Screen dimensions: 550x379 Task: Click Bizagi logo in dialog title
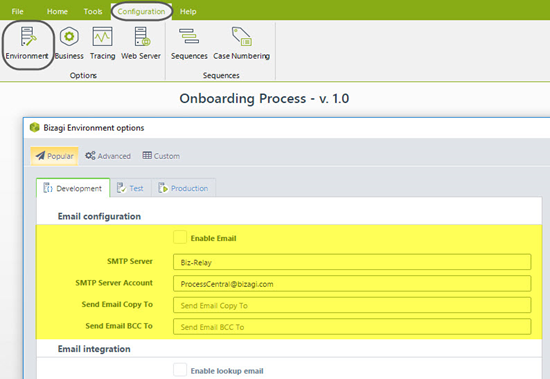point(34,127)
